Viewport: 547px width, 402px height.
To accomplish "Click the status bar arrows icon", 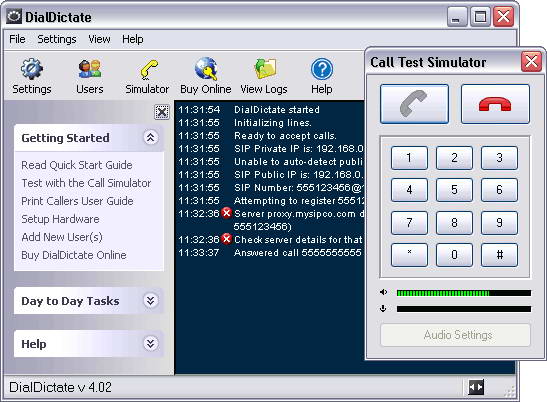I will pos(476,387).
